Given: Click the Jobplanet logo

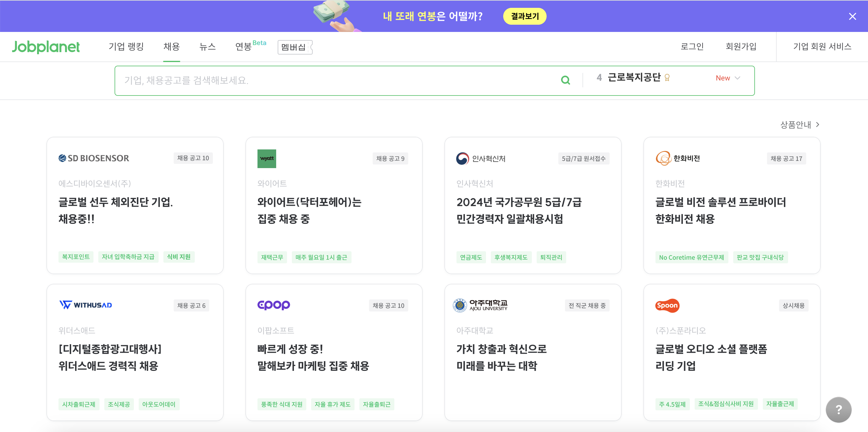Looking at the screenshot, I should pyautogui.click(x=46, y=47).
